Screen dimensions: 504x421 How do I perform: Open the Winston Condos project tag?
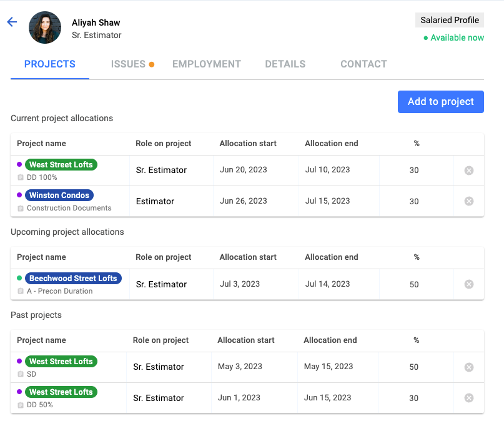pos(59,195)
